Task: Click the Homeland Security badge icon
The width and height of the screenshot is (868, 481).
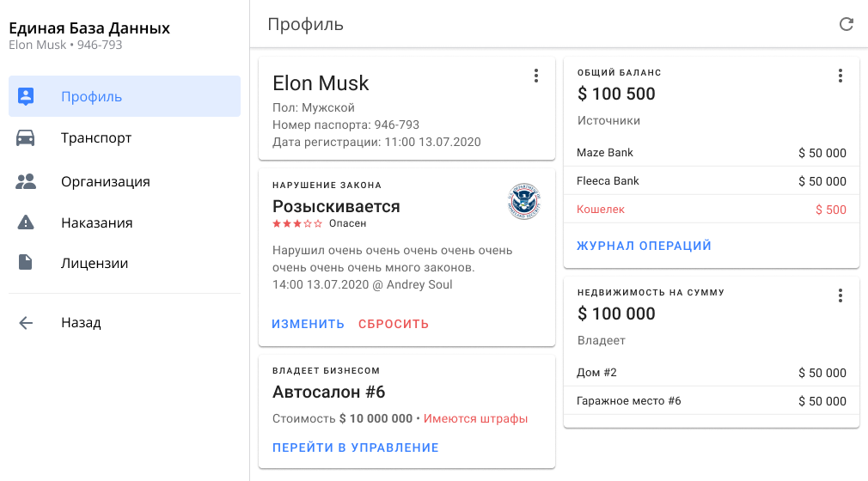Action: [523, 202]
